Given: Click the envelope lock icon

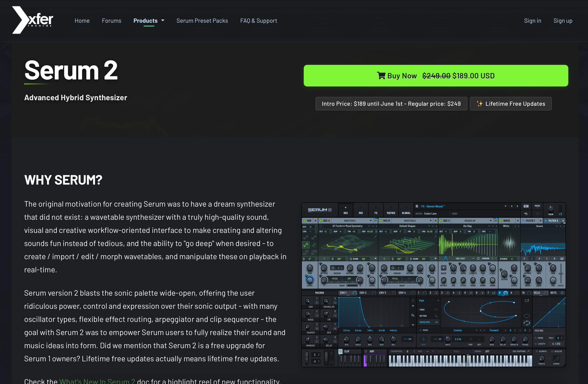Looking at the screenshot, I should coord(413,300).
